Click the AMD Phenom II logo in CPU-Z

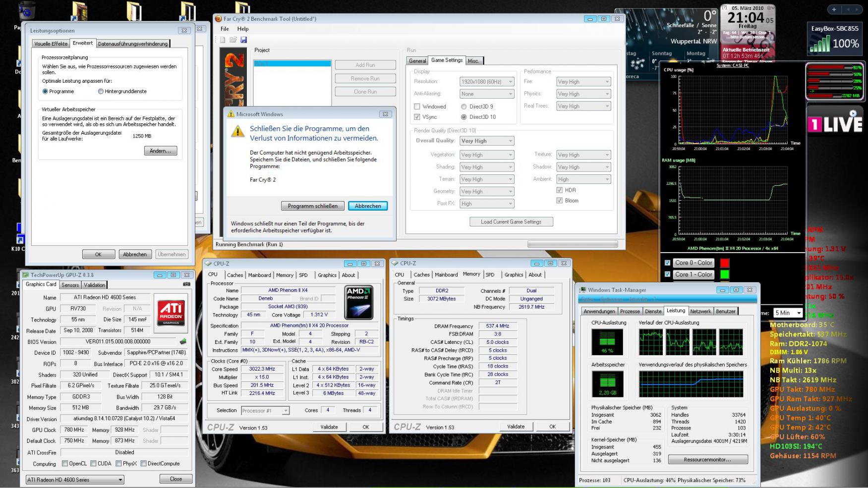(359, 302)
